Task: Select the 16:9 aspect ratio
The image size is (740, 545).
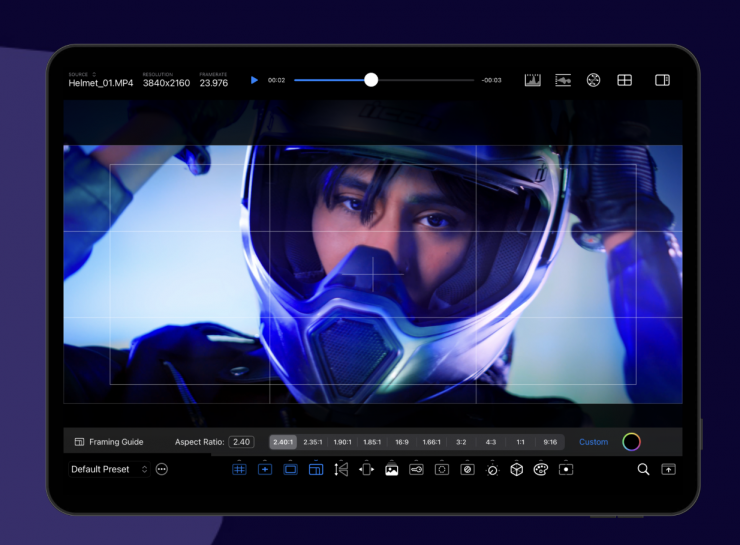Action: click(x=401, y=442)
